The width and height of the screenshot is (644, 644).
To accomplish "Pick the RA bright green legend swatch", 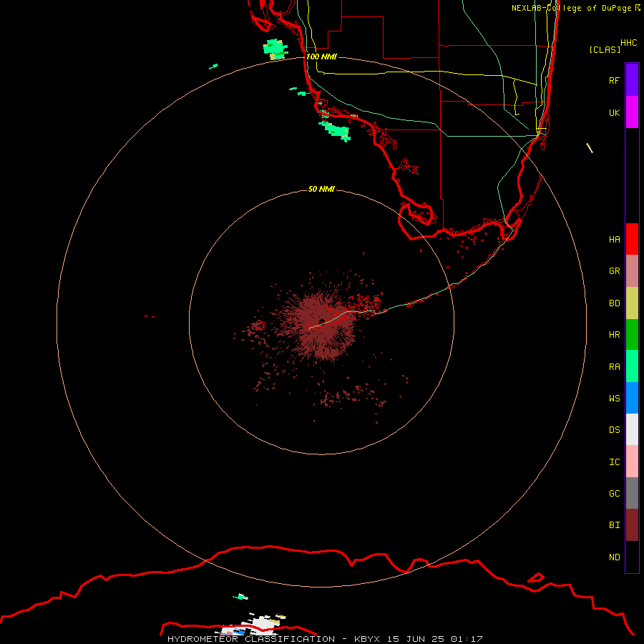I will click(632, 366).
